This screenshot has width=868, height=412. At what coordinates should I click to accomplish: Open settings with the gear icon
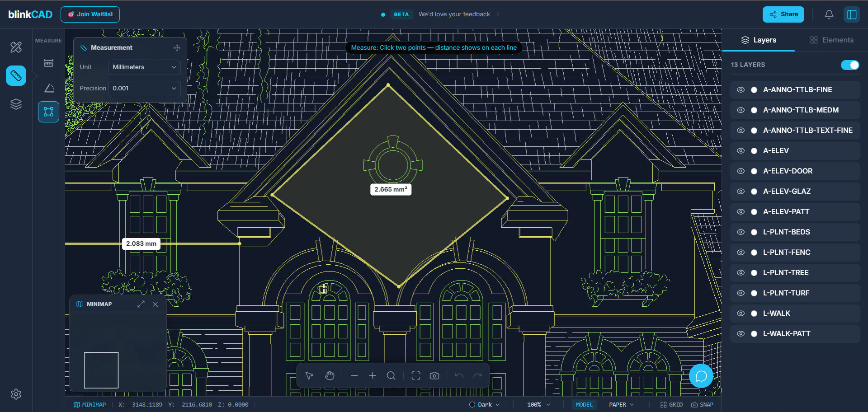[x=16, y=394]
